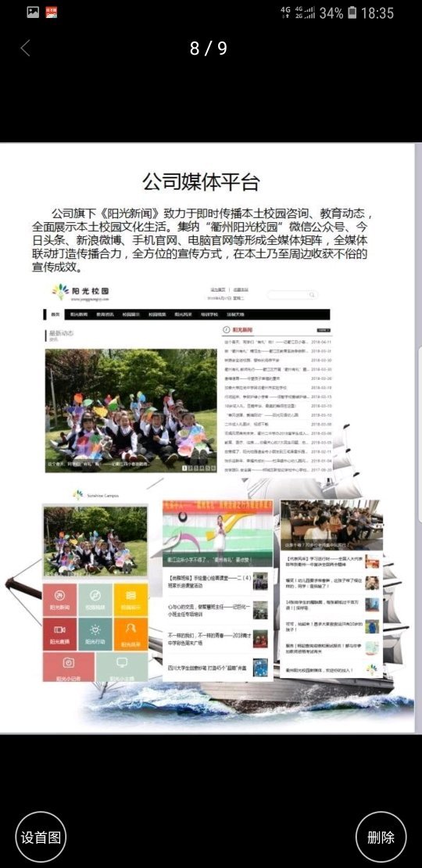Viewport: 422px width, 868px height.
Task: Tap the teal lightbulb 阳光行动 tile
Action: pos(95,634)
